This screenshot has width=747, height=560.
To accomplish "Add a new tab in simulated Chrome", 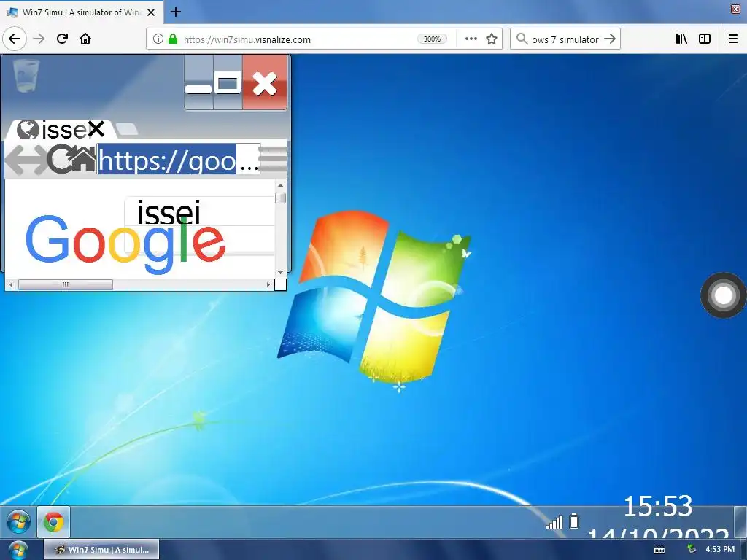I will (127, 128).
